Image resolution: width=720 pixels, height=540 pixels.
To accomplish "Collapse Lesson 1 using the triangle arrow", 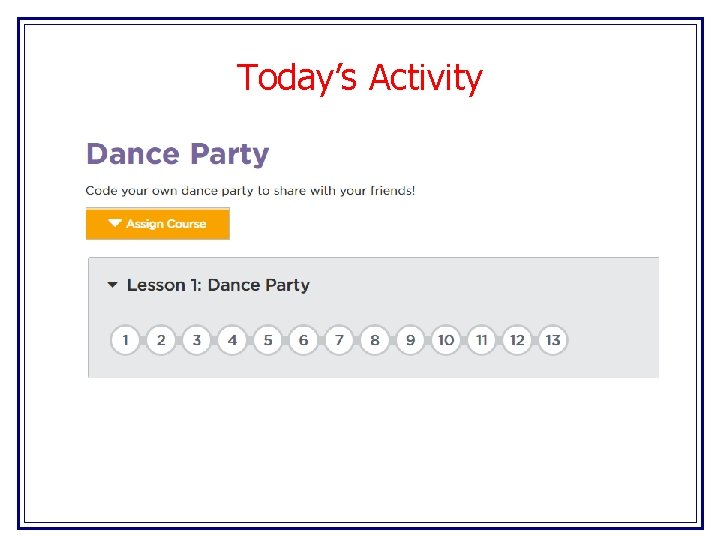I will point(112,285).
